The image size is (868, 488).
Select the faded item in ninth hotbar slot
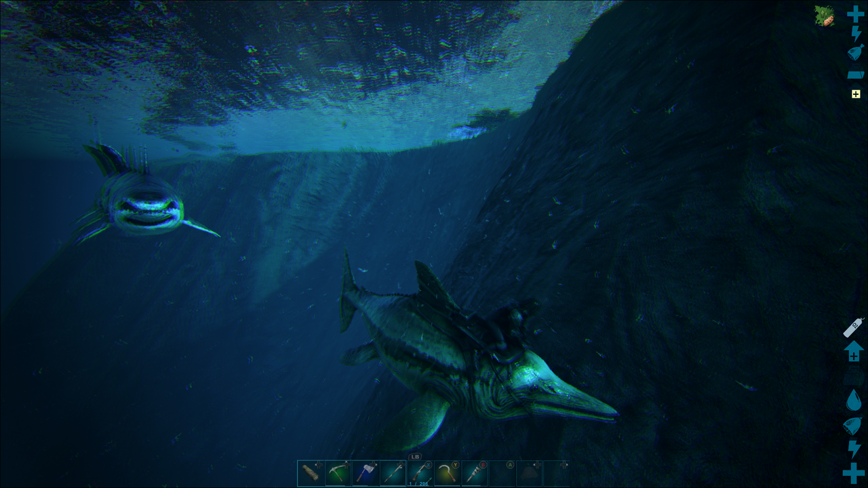530,474
